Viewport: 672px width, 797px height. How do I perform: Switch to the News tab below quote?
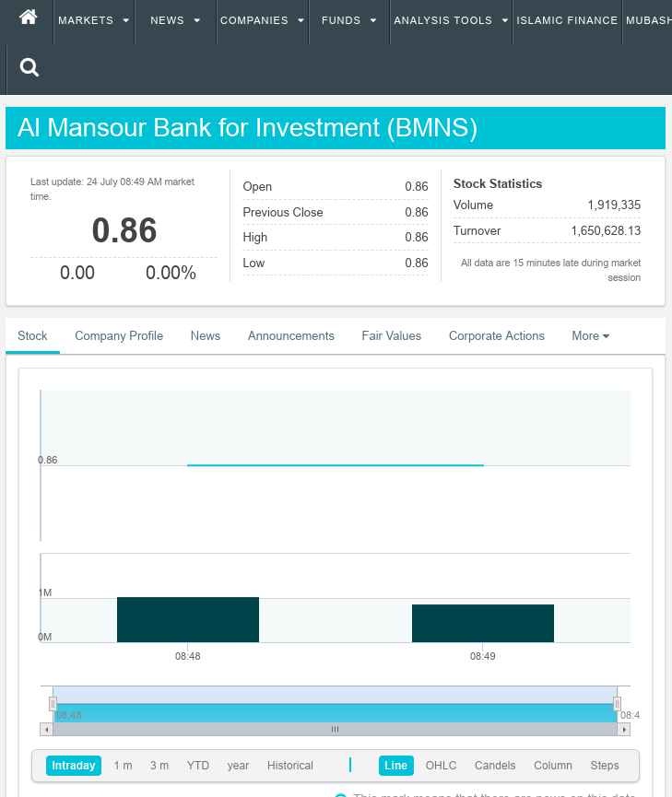(x=206, y=336)
